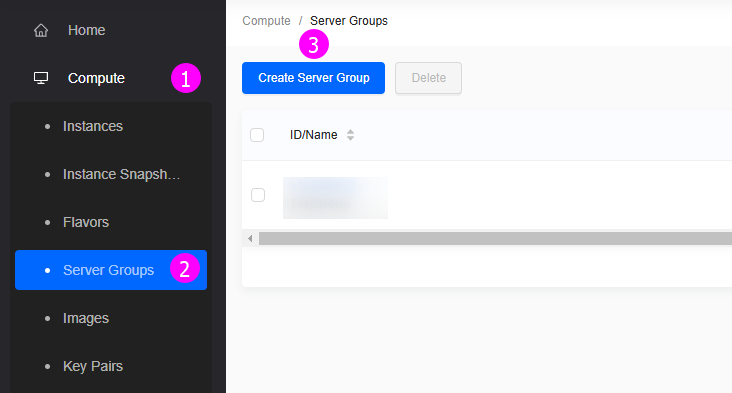Click the Compute monitor icon
Screen dimensions: 732x393
(x=41, y=78)
